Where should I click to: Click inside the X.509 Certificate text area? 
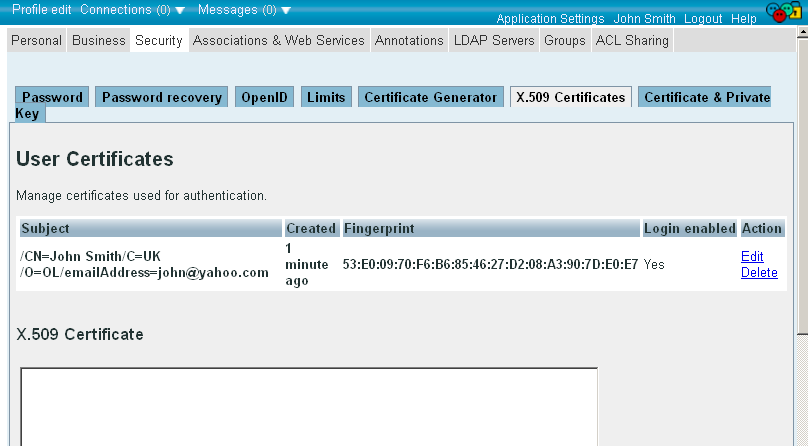pos(309,407)
